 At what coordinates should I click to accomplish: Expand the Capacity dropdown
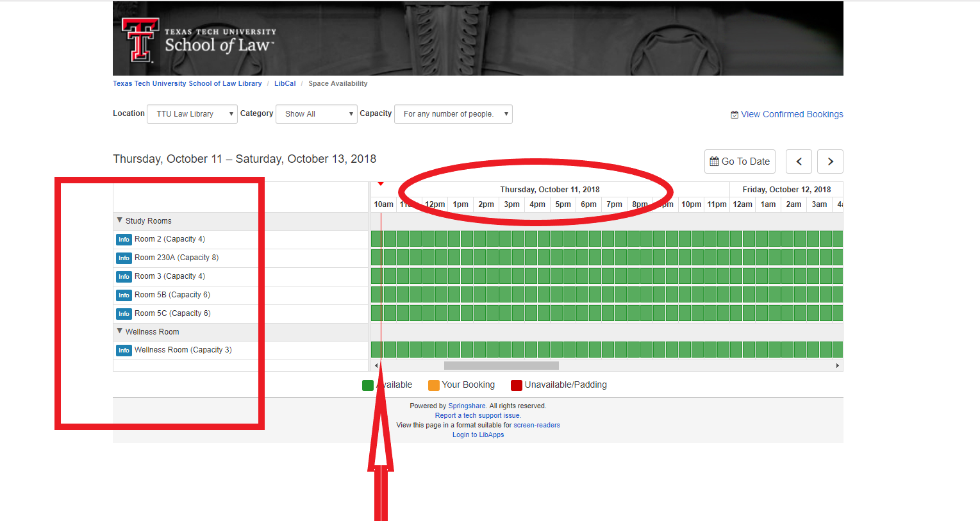point(453,114)
